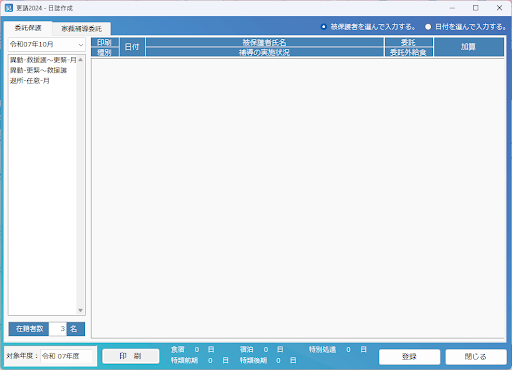Image resolution: width=512 pixels, height=370 pixels.
Task: Click the 補導の実施状況 column header
Action: (264, 52)
